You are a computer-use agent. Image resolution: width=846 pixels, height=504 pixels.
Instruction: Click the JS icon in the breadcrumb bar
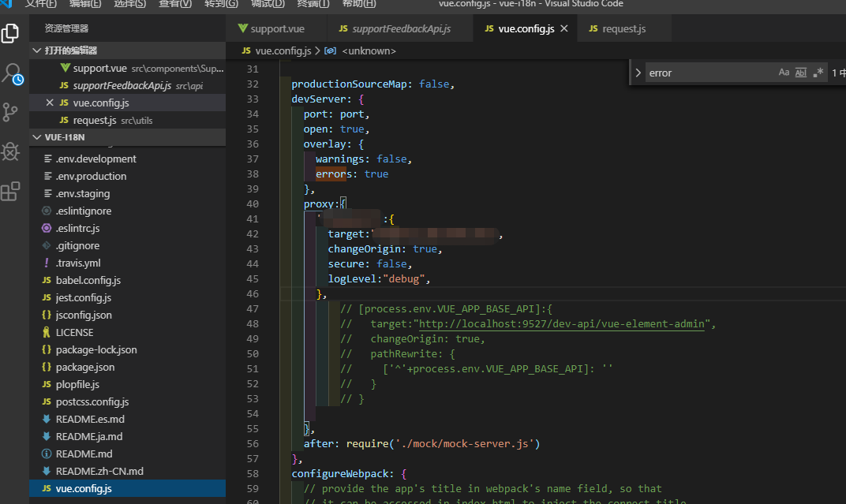click(245, 50)
